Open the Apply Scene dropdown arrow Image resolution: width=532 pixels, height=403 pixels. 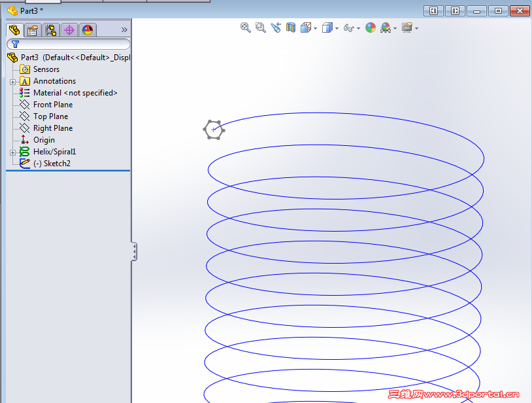pos(395,28)
